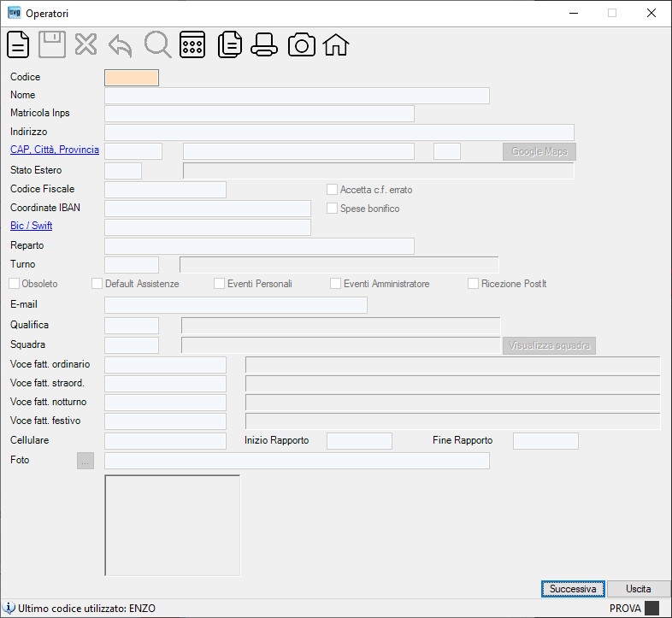Tick the Ricezione PostIt checkbox
The height and width of the screenshot is (618, 672).
tap(473, 283)
